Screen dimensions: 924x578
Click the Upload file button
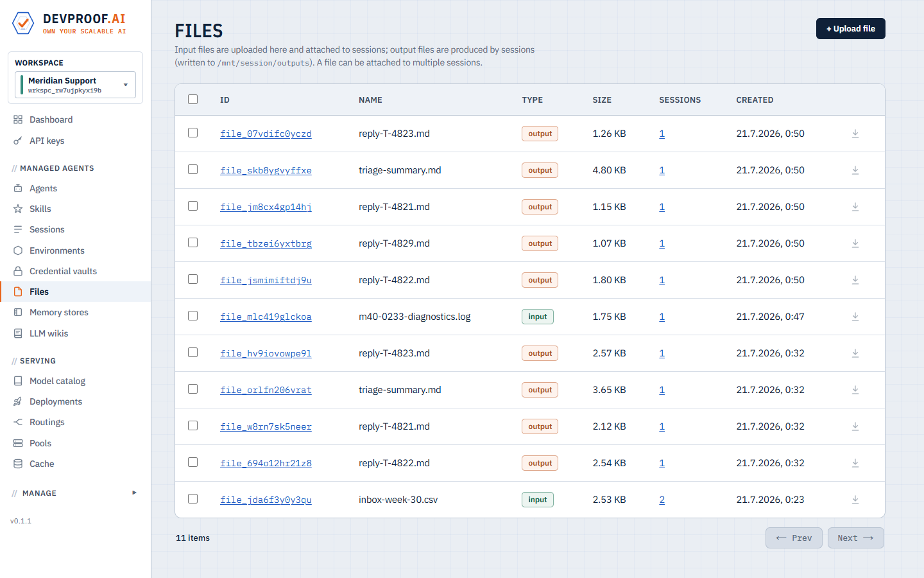850,28
